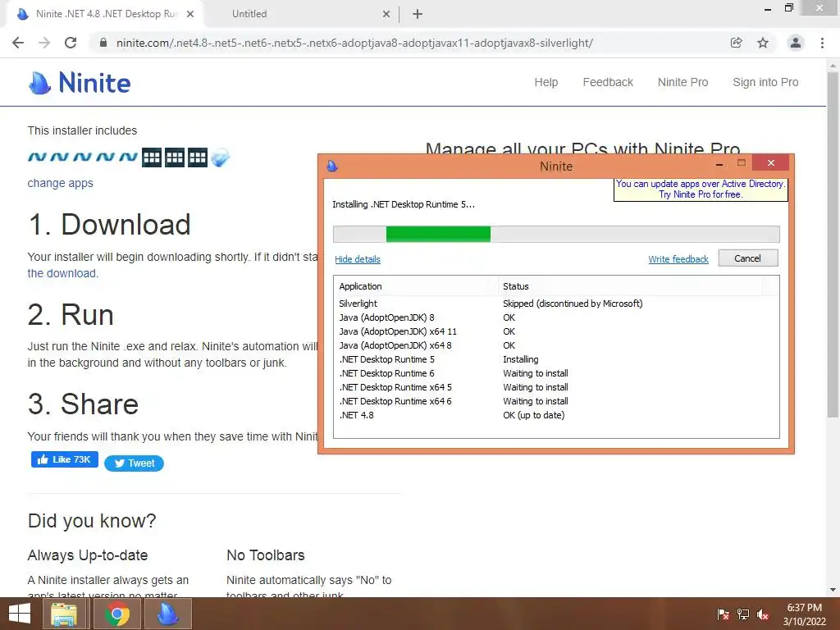Go back with browser back arrow
Viewport: 840px width, 630px height.
(18, 43)
